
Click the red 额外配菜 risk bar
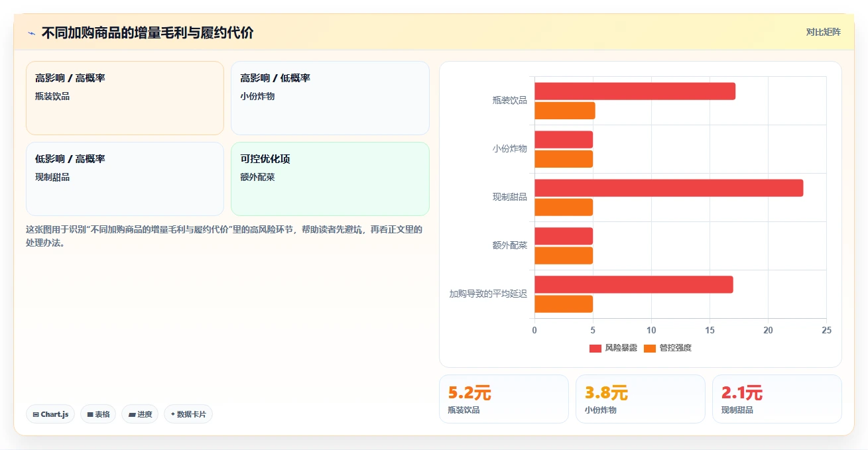564,237
